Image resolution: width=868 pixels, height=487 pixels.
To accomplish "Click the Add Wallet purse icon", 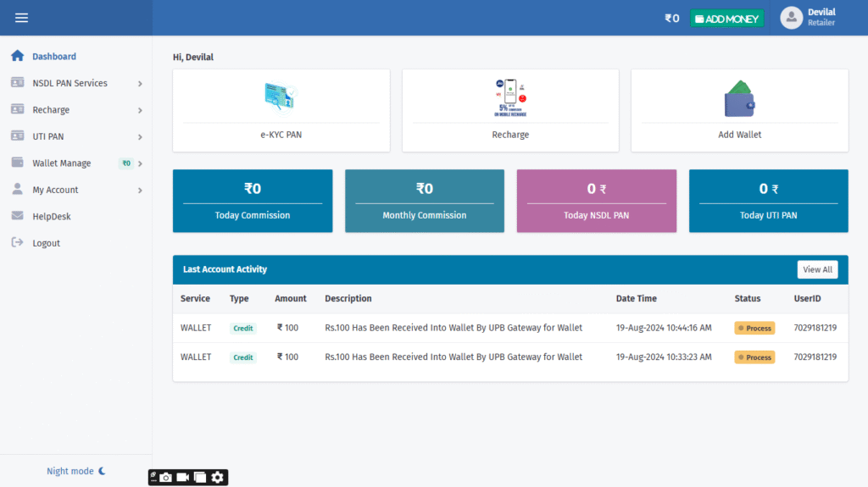I will click(x=739, y=98).
